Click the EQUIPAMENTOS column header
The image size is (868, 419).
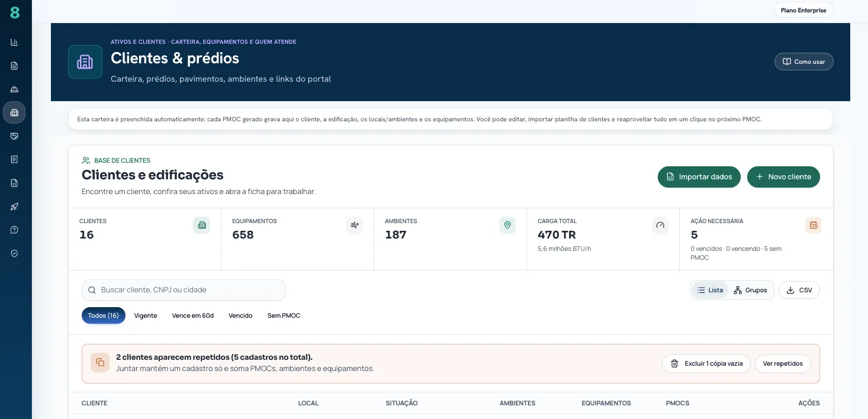coord(606,403)
